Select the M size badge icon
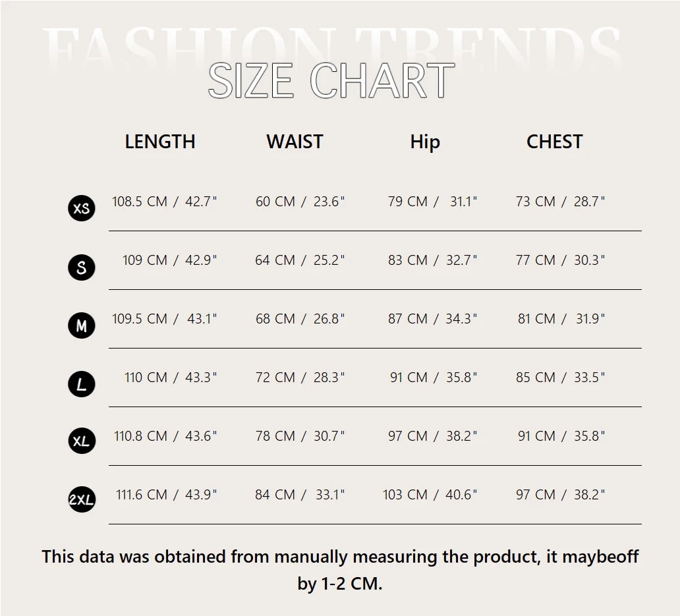This screenshot has height=616, width=680. (82, 325)
